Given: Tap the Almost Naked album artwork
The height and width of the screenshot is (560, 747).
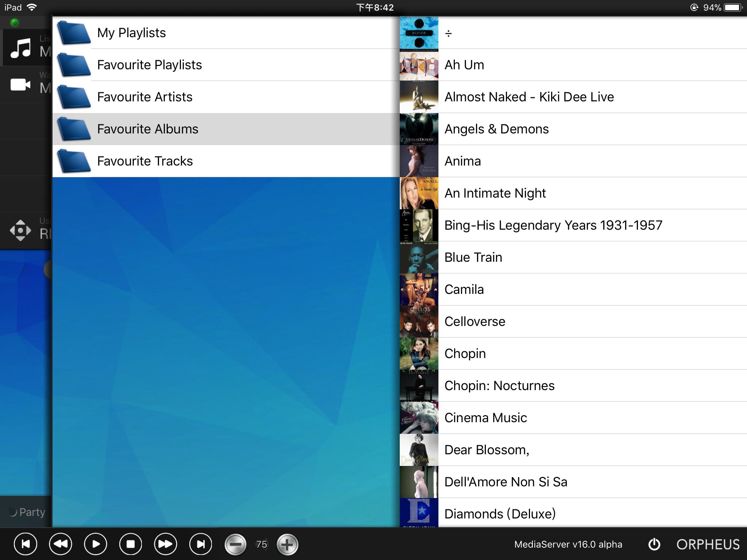Looking at the screenshot, I should (x=419, y=97).
